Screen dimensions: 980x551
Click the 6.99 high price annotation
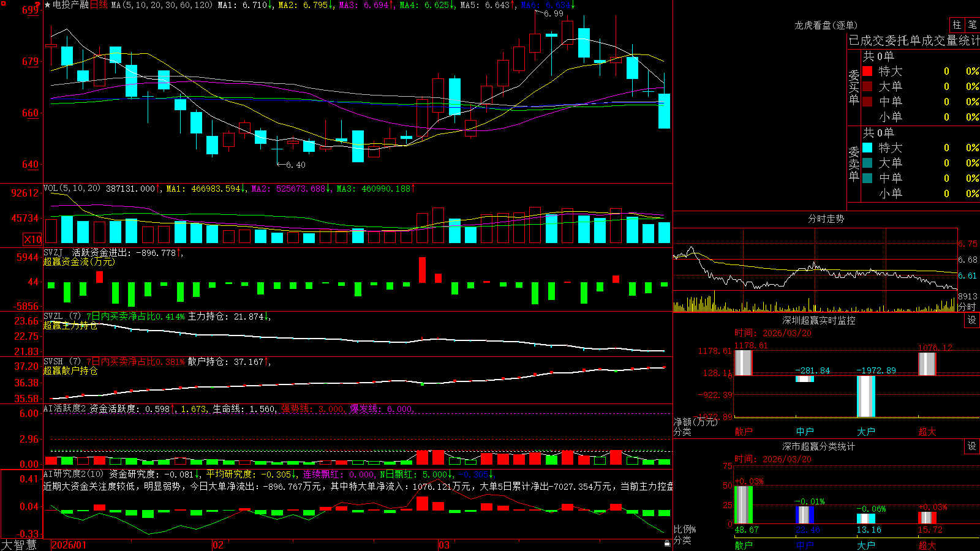pyautogui.click(x=553, y=13)
